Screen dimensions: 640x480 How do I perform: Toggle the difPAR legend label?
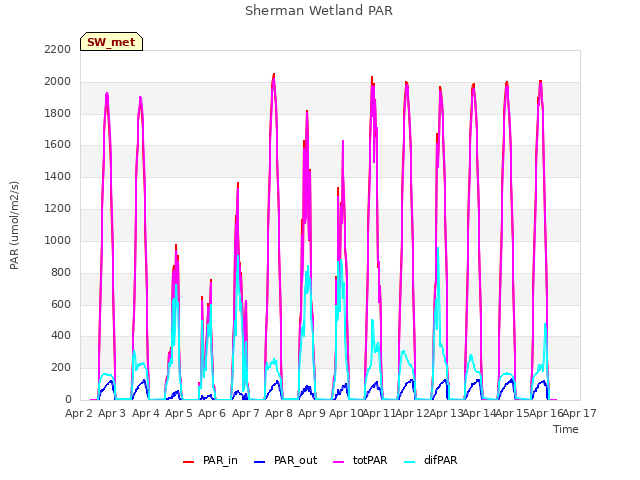[440, 460]
